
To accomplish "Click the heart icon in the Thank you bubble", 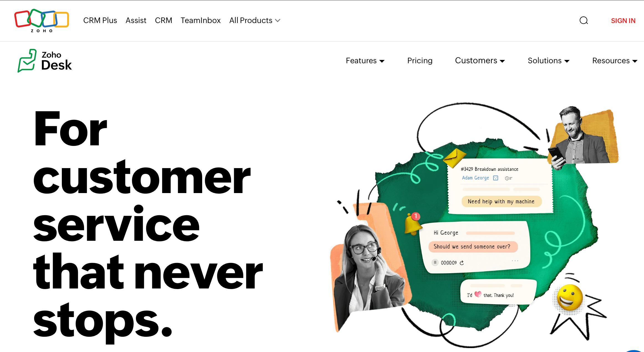I will coord(478,294).
